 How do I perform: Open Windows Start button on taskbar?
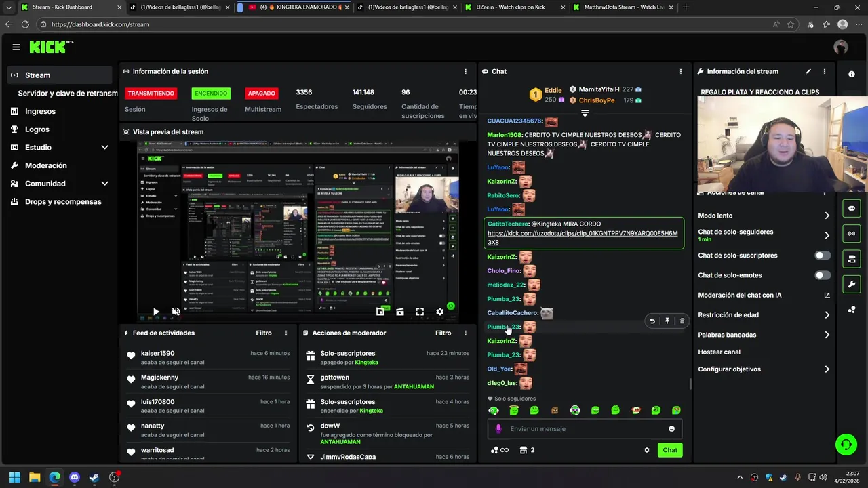(x=15, y=477)
